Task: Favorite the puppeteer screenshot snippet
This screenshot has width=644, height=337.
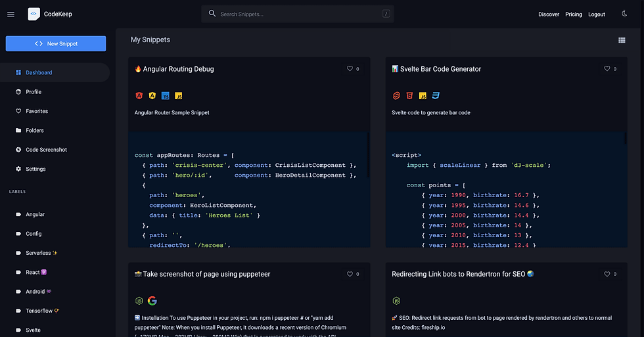Action: click(x=350, y=274)
